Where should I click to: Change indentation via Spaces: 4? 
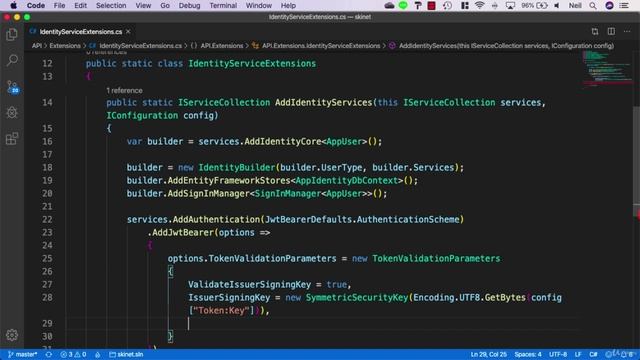point(528,354)
